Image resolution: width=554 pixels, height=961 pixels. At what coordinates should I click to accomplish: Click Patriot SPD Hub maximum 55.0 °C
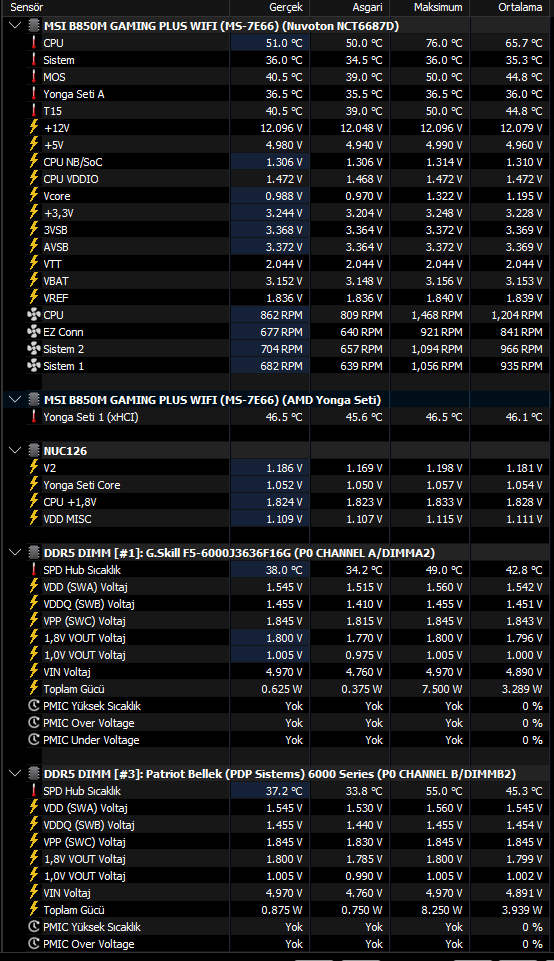444,791
